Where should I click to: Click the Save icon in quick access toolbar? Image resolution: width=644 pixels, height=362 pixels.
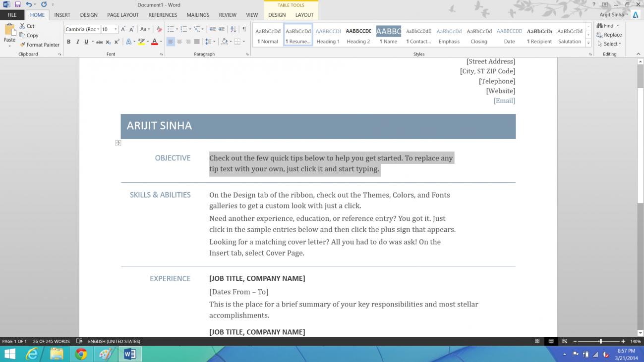(17, 4)
